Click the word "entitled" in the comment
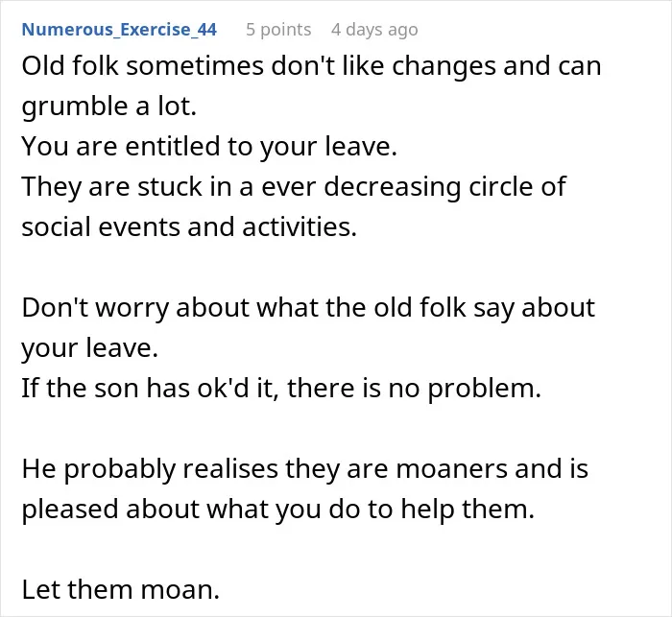 coord(172,146)
